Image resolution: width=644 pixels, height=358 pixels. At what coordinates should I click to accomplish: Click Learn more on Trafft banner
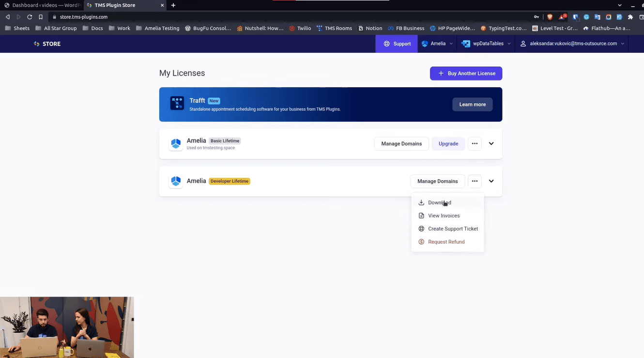point(472,104)
